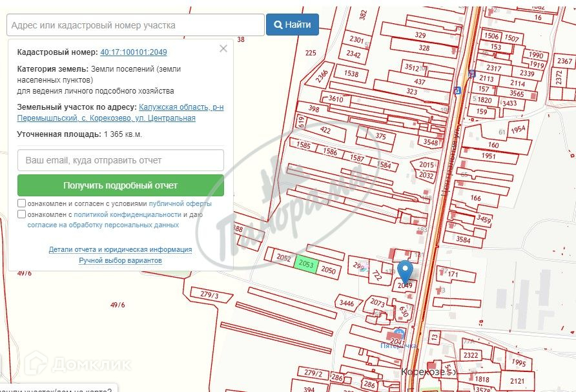This screenshot has width=576, height=392.
Task: Select parcel 1951 on the map
Action: pyautogui.click(x=489, y=156)
